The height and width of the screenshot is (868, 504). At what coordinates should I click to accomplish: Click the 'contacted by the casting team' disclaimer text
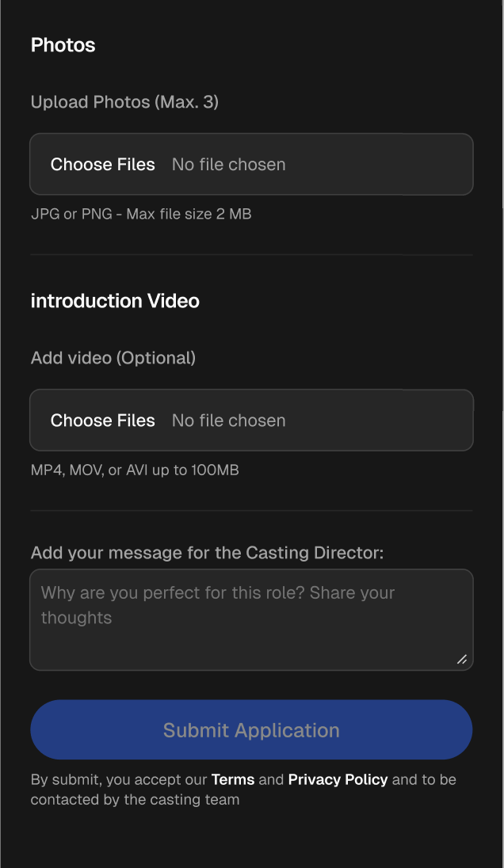(x=136, y=800)
